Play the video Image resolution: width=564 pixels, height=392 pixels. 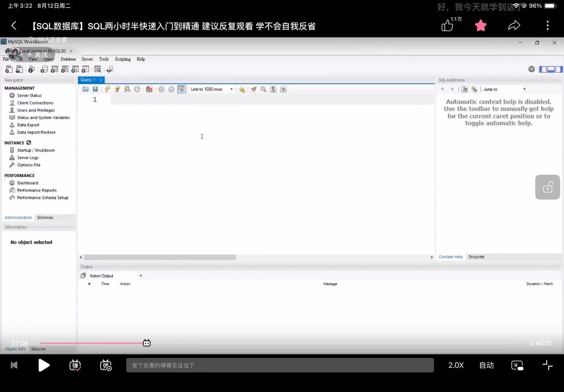(44, 365)
